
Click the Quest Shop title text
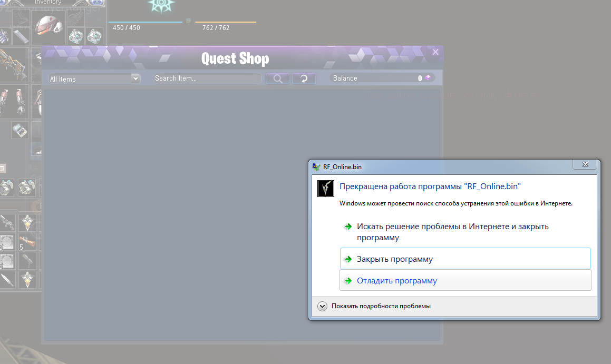(x=235, y=58)
